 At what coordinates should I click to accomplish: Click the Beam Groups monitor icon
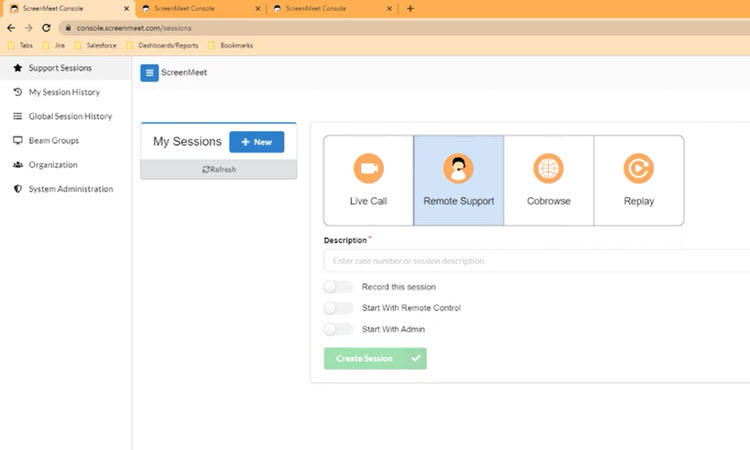pyautogui.click(x=18, y=140)
